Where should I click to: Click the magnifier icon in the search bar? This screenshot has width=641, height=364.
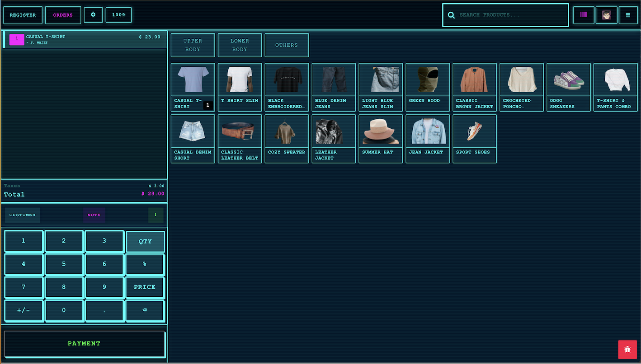point(451,15)
